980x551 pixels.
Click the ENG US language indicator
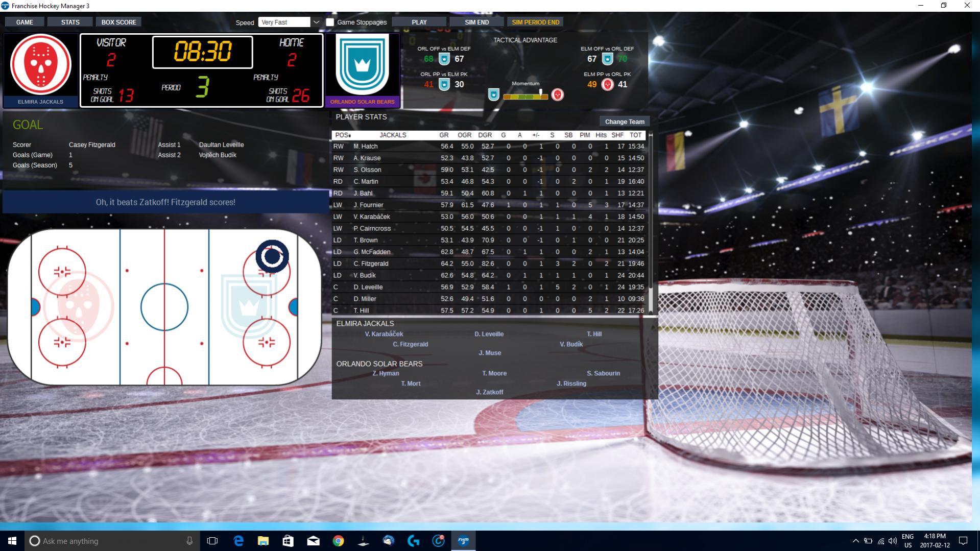(908, 541)
